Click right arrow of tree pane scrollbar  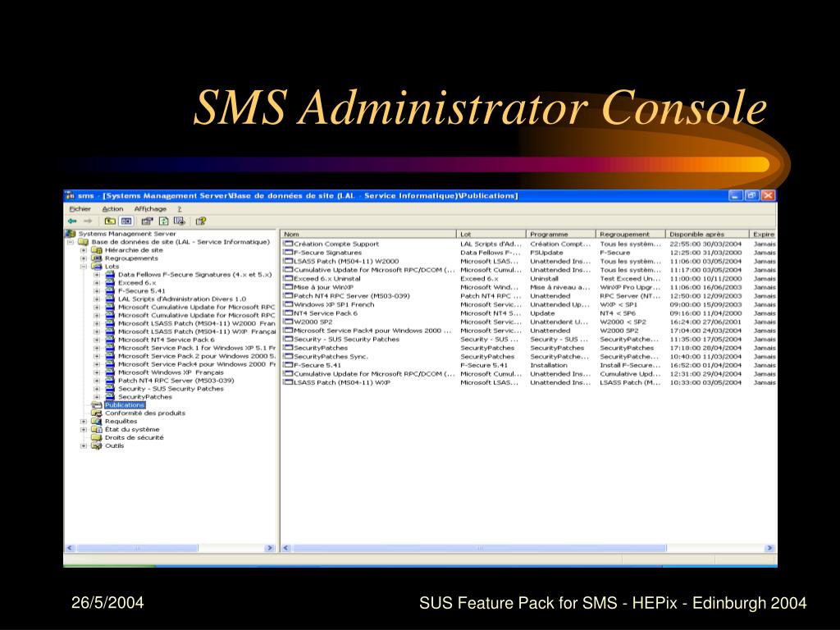coord(269,548)
